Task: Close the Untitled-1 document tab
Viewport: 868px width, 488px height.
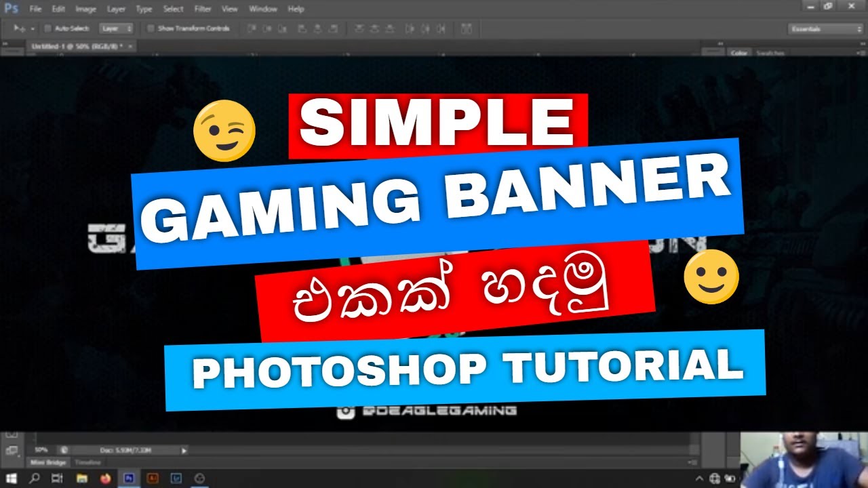Action: coord(130,46)
